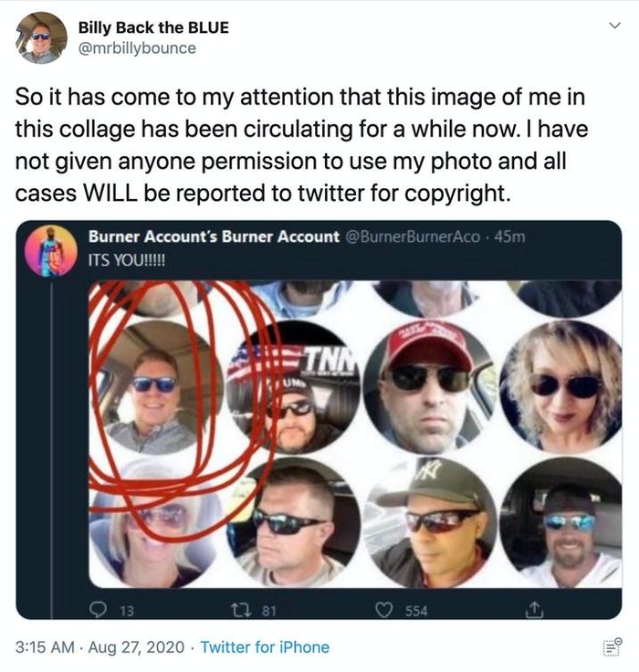This screenshot has width=639, height=672.
Task: Open the Billy Back the BLUE profile picture
Action: pos(42,37)
